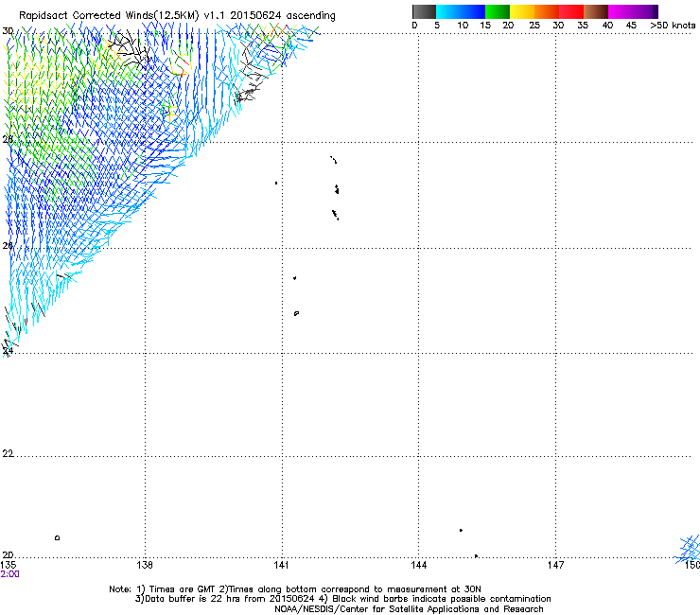The image size is (700, 615).
Task: Click the legend scale label '5'
Action: [x=437, y=26]
